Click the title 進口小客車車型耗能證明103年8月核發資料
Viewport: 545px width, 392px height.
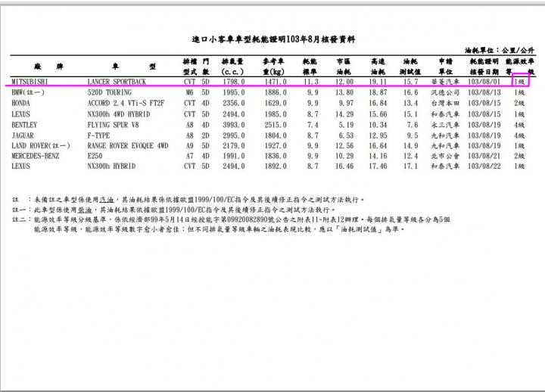[x=273, y=39]
